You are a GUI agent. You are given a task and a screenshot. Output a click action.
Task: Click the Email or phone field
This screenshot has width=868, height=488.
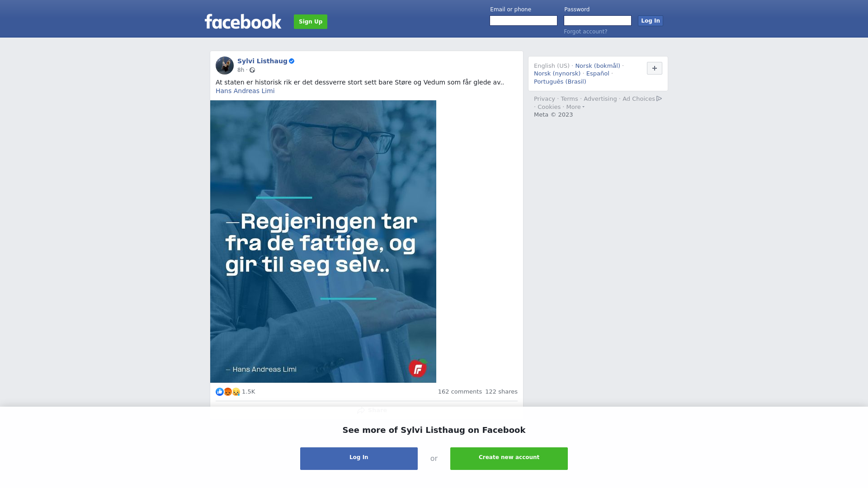[524, 21]
